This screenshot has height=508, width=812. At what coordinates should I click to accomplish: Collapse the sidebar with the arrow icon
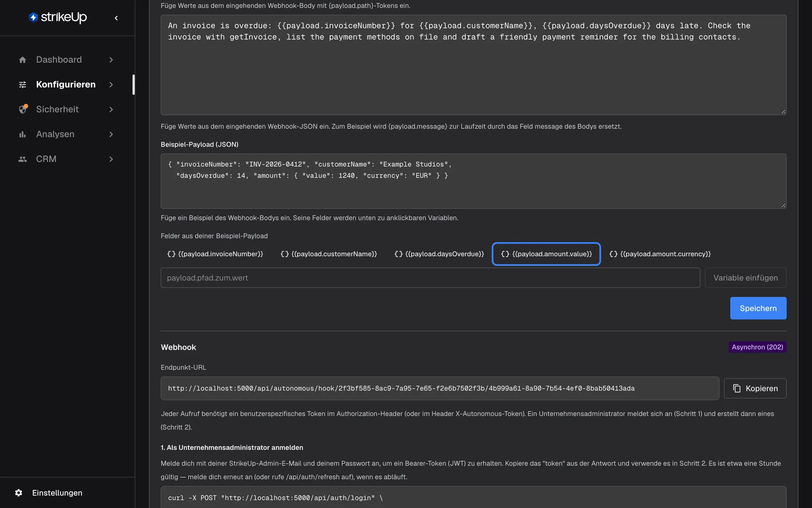pos(116,18)
